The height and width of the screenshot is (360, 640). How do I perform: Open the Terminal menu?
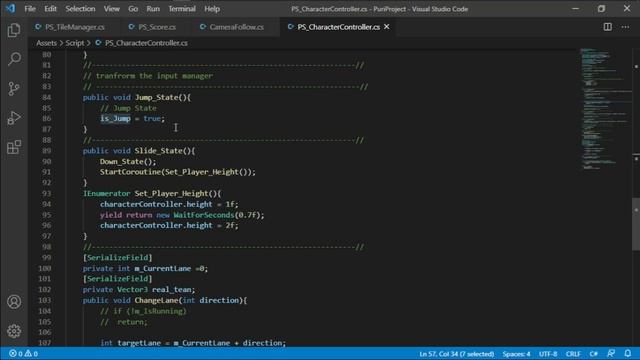[182, 9]
